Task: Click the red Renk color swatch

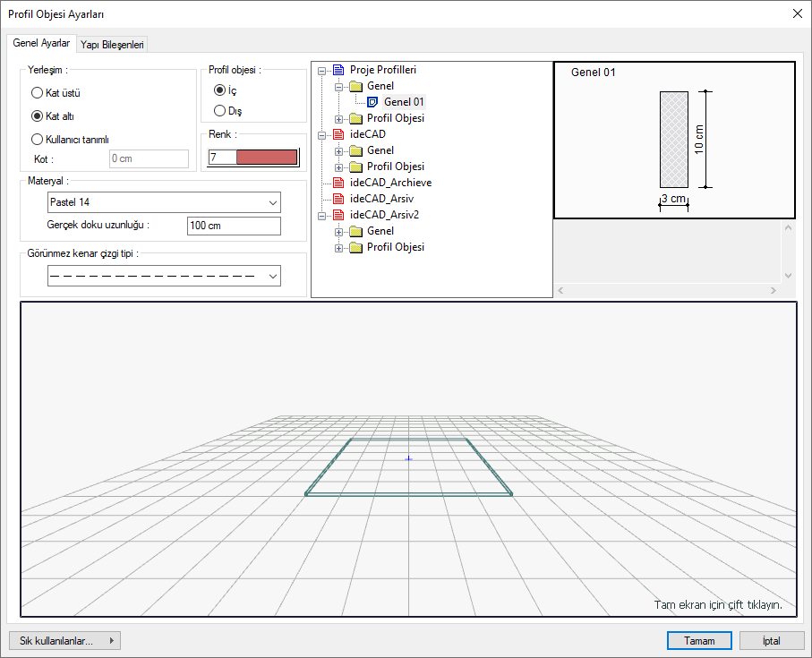Action: click(x=267, y=158)
